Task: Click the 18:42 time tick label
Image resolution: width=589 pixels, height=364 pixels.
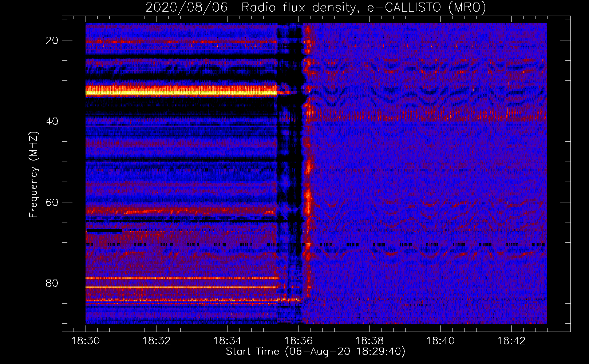Action: tap(511, 341)
